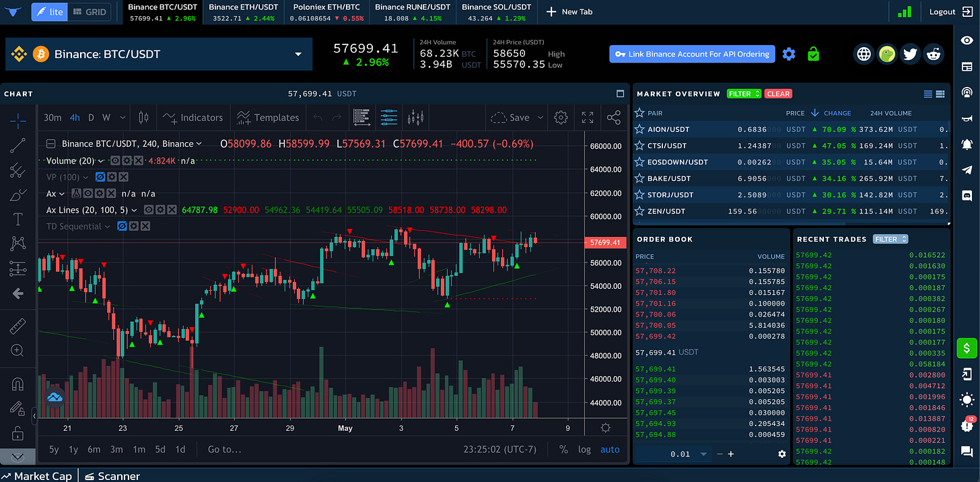Image resolution: width=980 pixels, height=482 pixels.
Task: Click the redo arrow in chart toolbar
Action: click(x=337, y=117)
